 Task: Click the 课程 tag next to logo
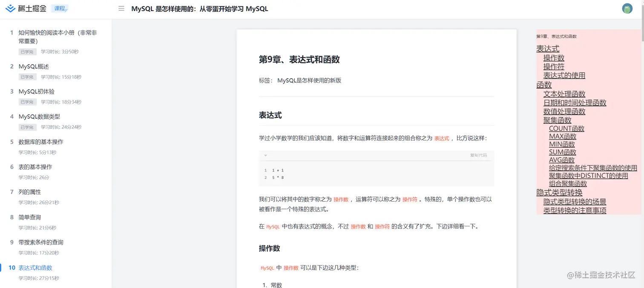(60, 8)
